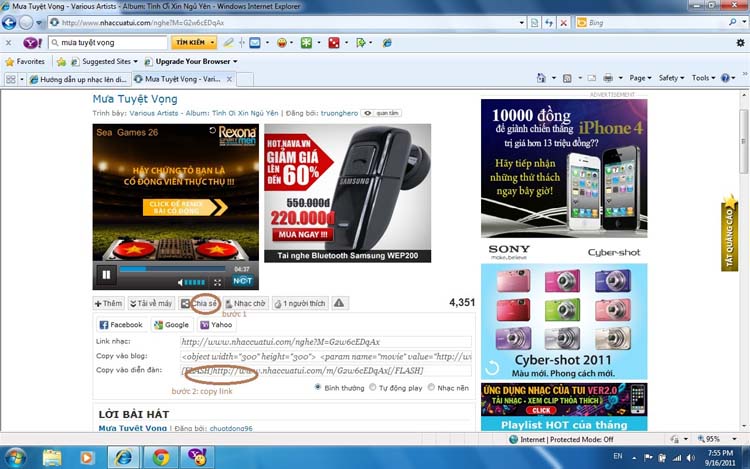Click the green asterisk toolbar icon
This screenshot has width=750, height=469.
(x=306, y=43)
